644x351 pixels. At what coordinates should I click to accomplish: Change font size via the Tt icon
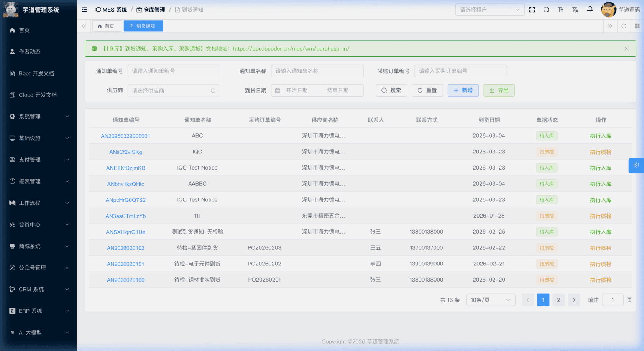[x=560, y=10]
